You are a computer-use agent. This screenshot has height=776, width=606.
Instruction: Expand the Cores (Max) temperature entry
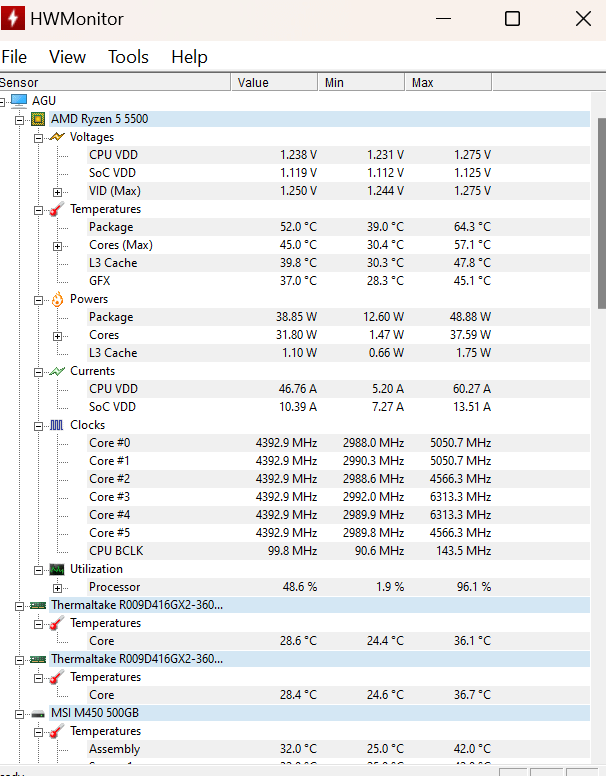pyautogui.click(x=57, y=246)
